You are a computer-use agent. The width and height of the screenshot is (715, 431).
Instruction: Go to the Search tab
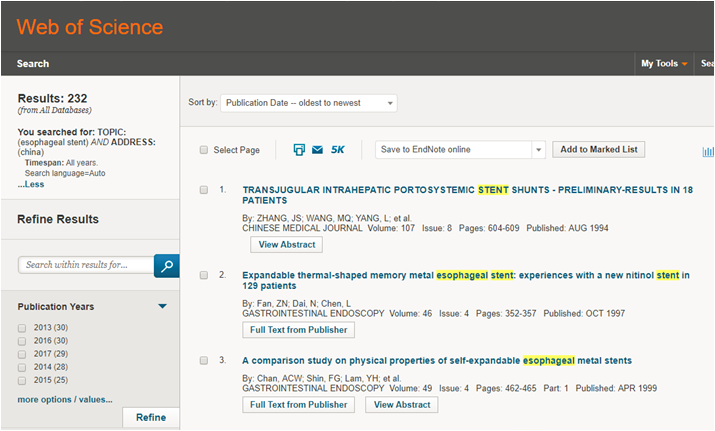pyautogui.click(x=33, y=64)
